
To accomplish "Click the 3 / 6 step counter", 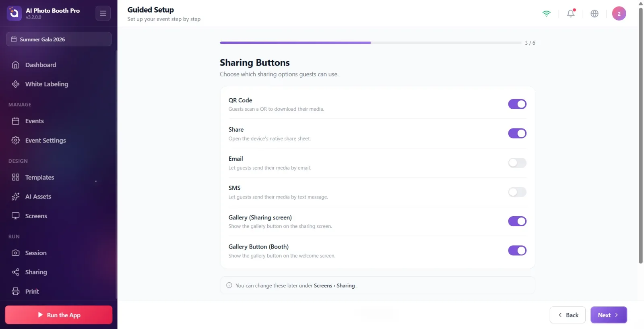I will tap(530, 43).
